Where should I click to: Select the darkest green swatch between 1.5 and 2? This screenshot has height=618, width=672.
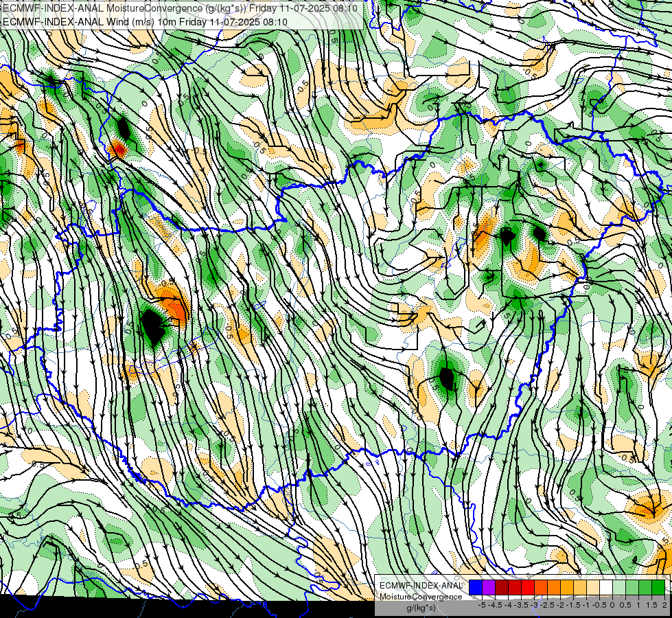658,588
